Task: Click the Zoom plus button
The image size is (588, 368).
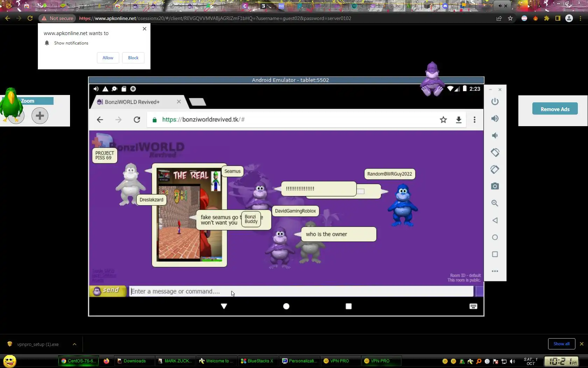Action: (40, 115)
